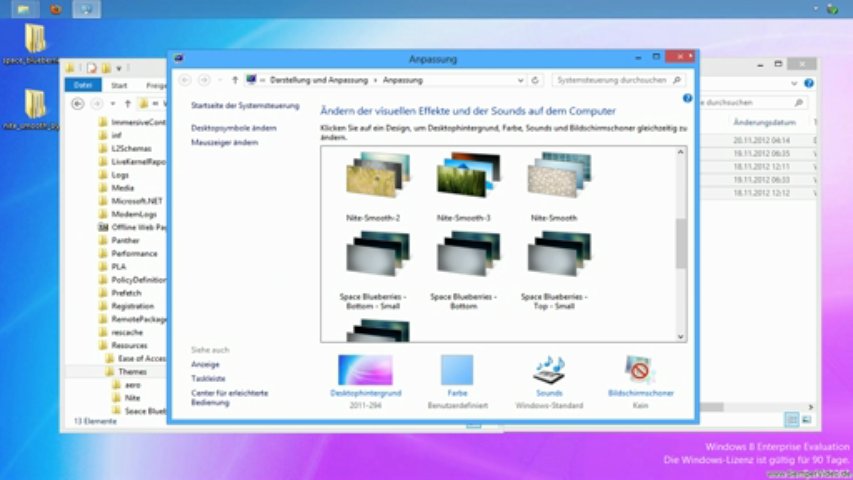Select the Space Blueberries - Bottom theme
The height and width of the screenshot is (480, 853).
click(463, 270)
